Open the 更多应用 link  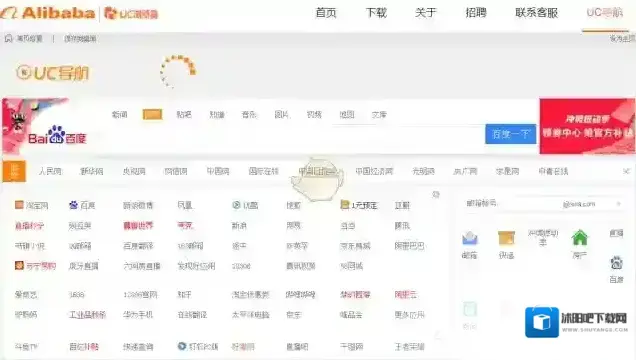(x=409, y=315)
